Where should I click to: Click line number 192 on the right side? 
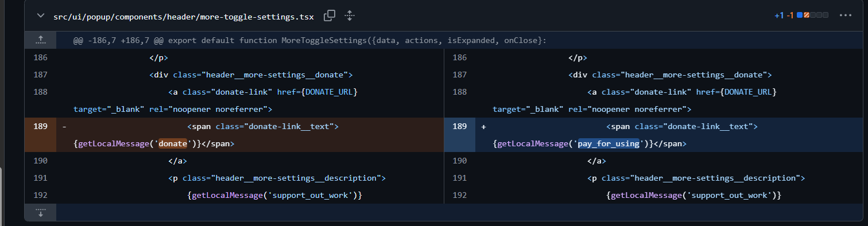pyautogui.click(x=459, y=196)
